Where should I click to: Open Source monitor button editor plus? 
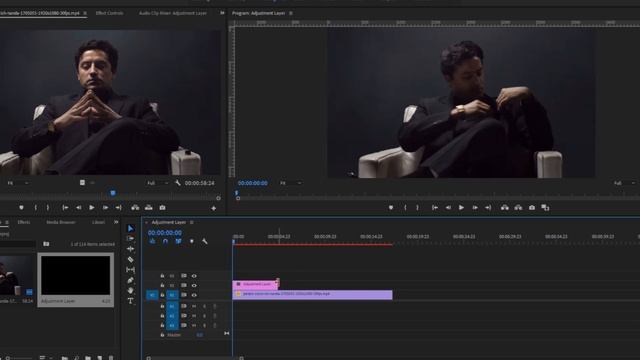point(213,208)
